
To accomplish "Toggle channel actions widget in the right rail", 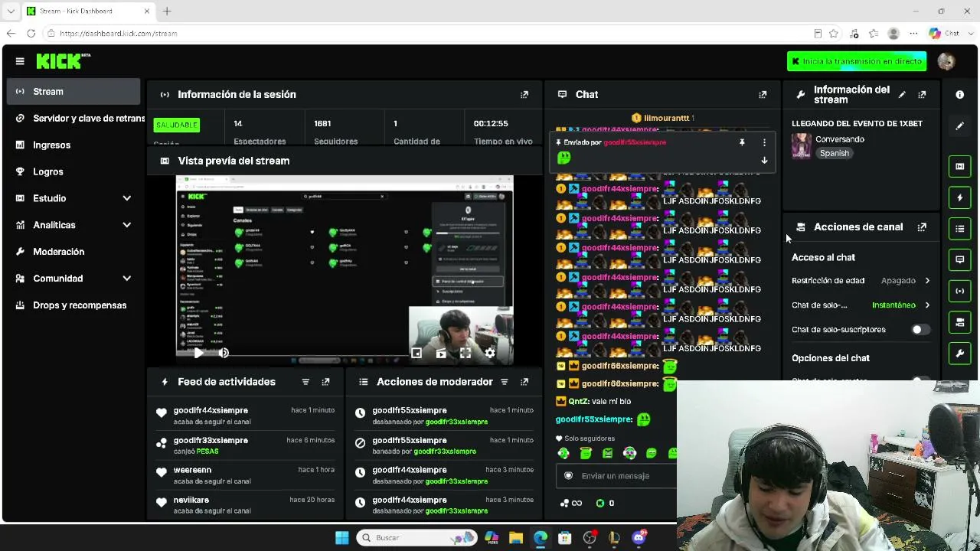I will (959, 322).
